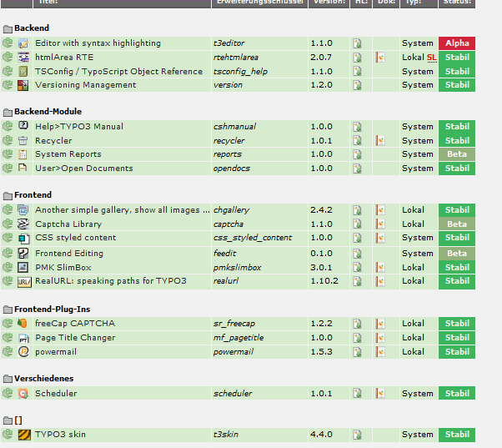Open the file list icon for realurl
Screen dimensions: 502x448
(357, 281)
